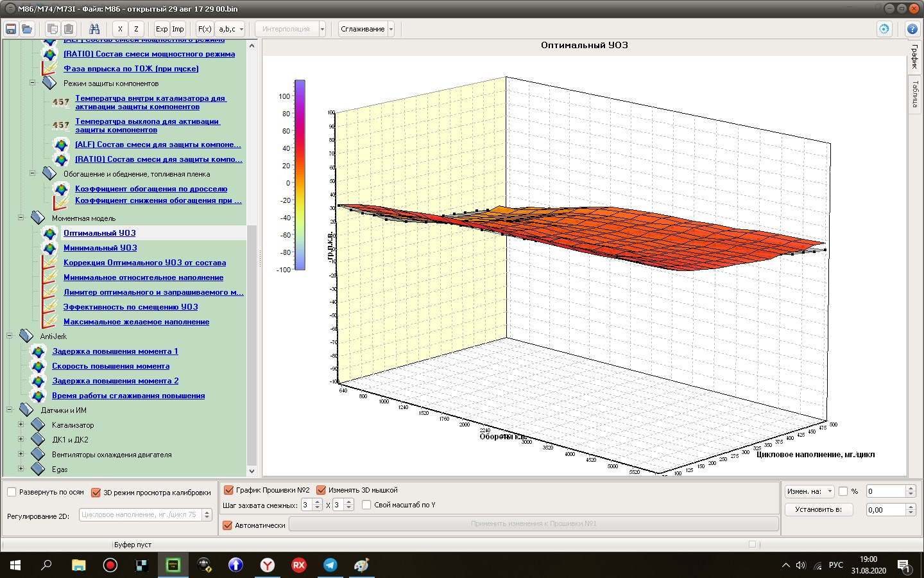Switch to the График tab
This screenshot has width=924, height=578.
pos(915,57)
